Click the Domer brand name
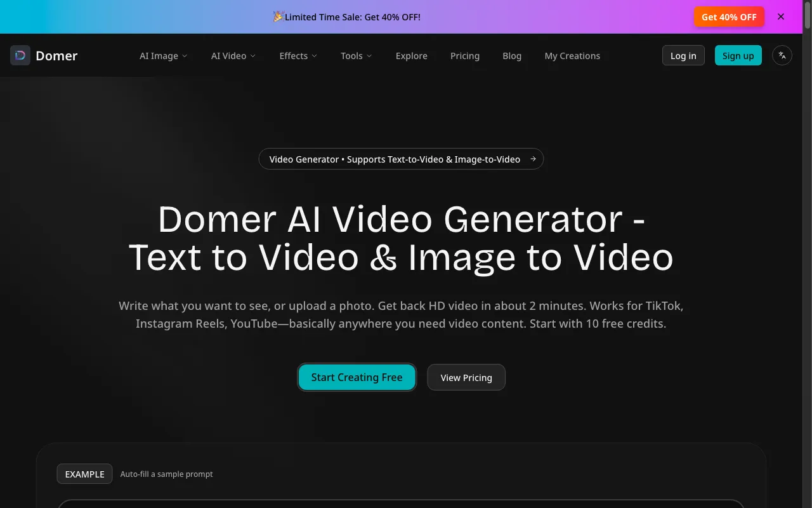This screenshot has width=812, height=508. (x=56, y=55)
